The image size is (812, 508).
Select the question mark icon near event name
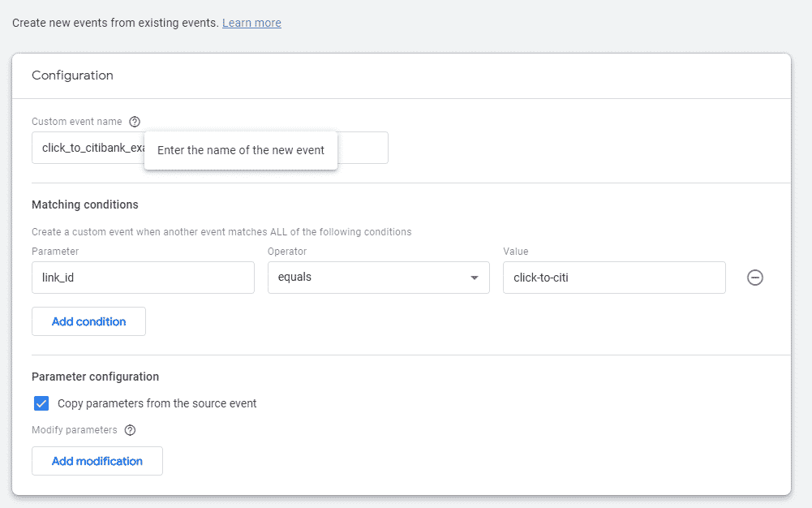tap(135, 121)
